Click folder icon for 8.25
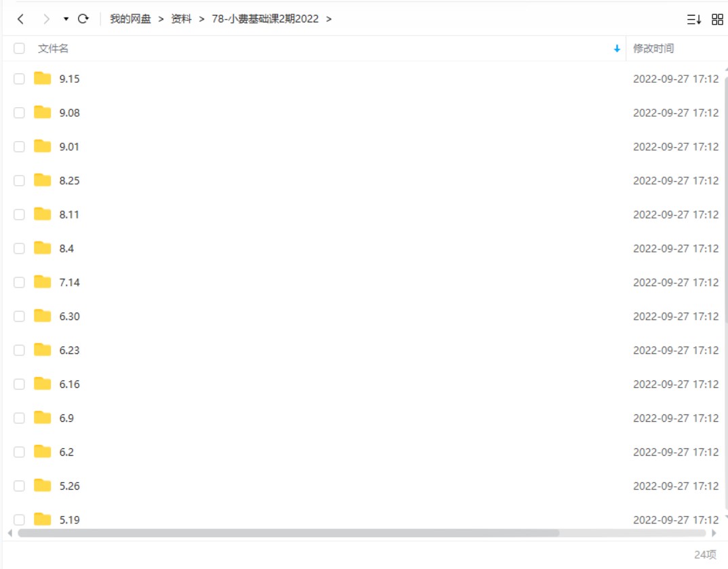Screen dimensions: 728x569 [42, 180]
